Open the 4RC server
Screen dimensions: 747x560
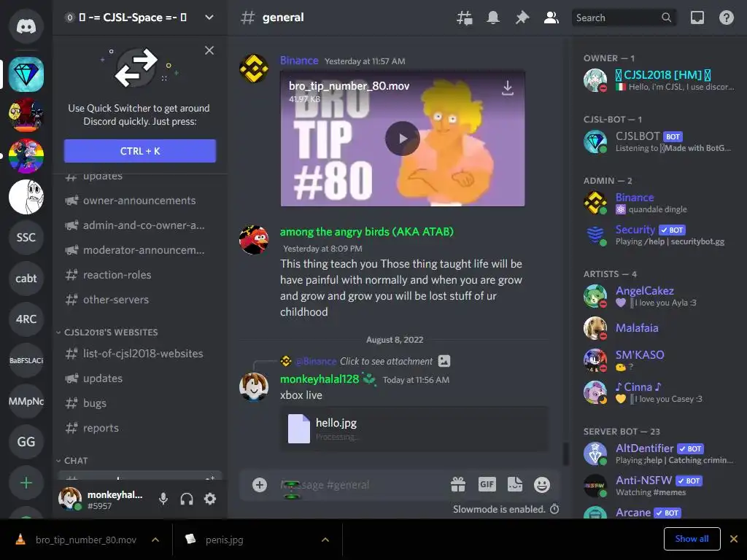point(26,319)
